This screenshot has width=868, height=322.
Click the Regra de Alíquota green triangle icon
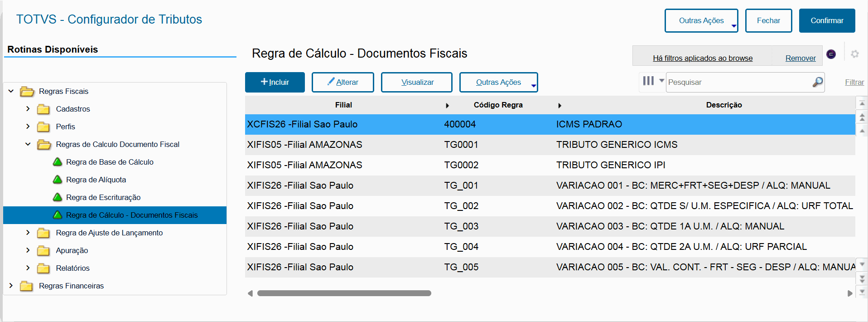coord(58,180)
